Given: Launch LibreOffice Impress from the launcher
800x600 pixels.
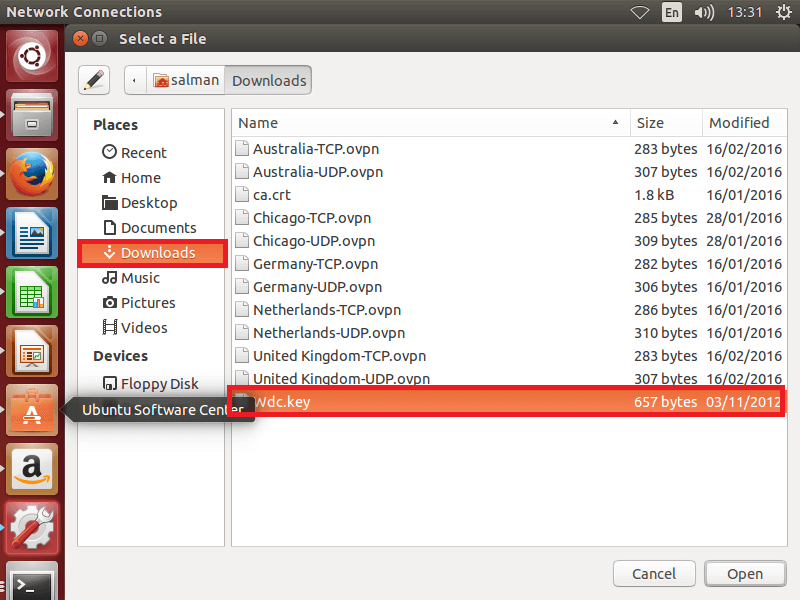Looking at the screenshot, I should pos(32,352).
